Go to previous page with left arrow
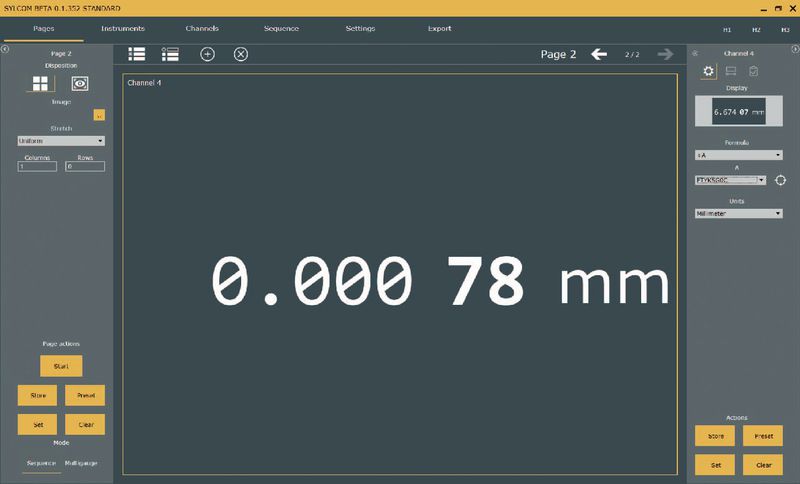 coord(599,54)
